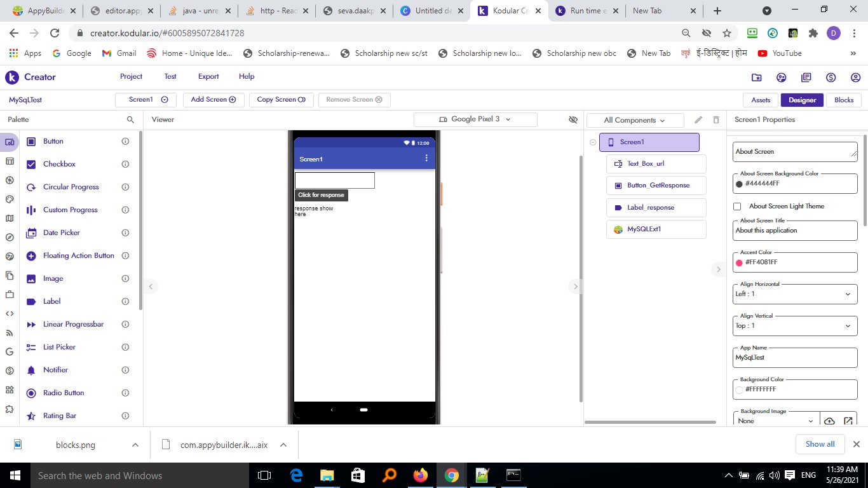Click the delete component trash icon

716,120
